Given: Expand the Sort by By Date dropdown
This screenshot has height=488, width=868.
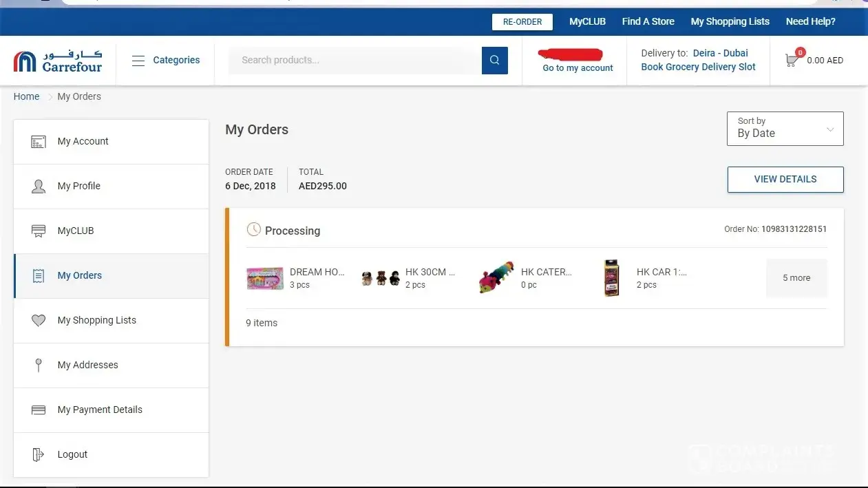Looking at the screenshot, I should click(x=785, y=129).
